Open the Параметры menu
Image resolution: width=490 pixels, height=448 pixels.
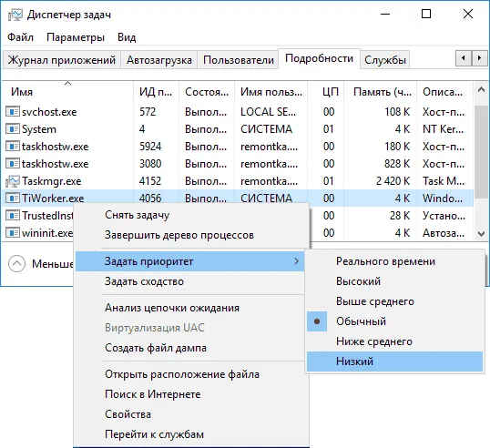[x=76, y=37]
